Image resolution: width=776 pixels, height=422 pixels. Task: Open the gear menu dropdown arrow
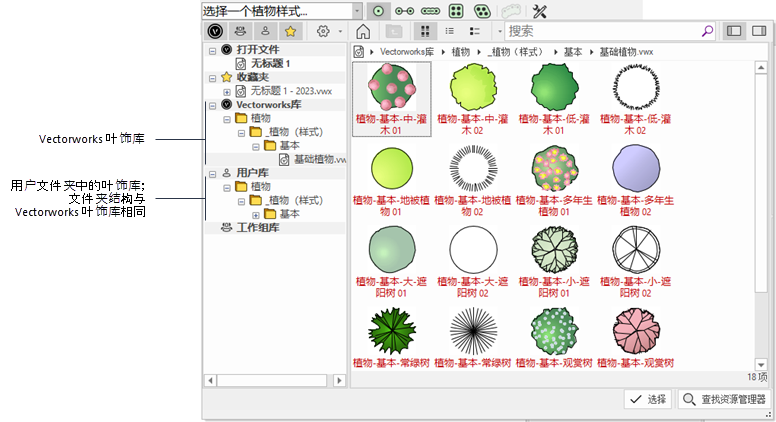click(x=340, y=32)
